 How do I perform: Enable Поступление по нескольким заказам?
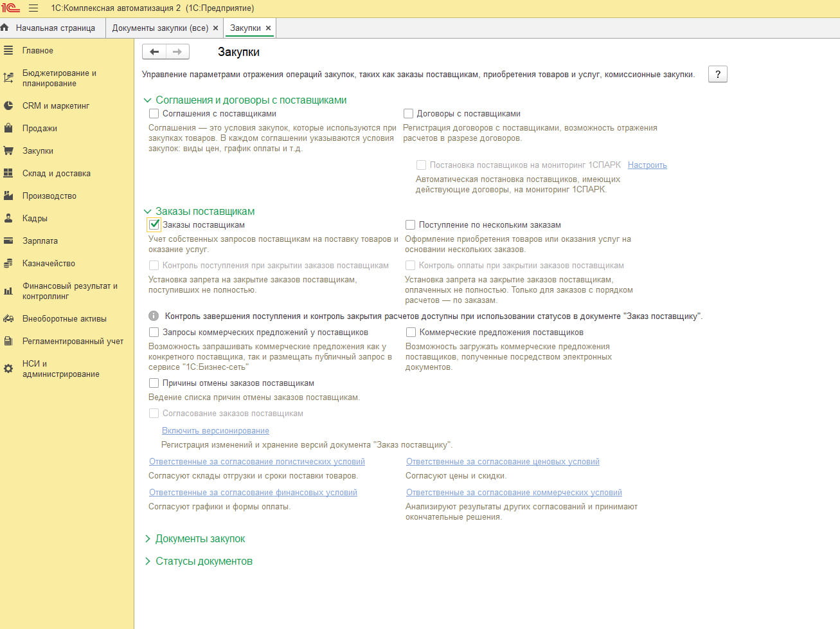click(410, 224)
